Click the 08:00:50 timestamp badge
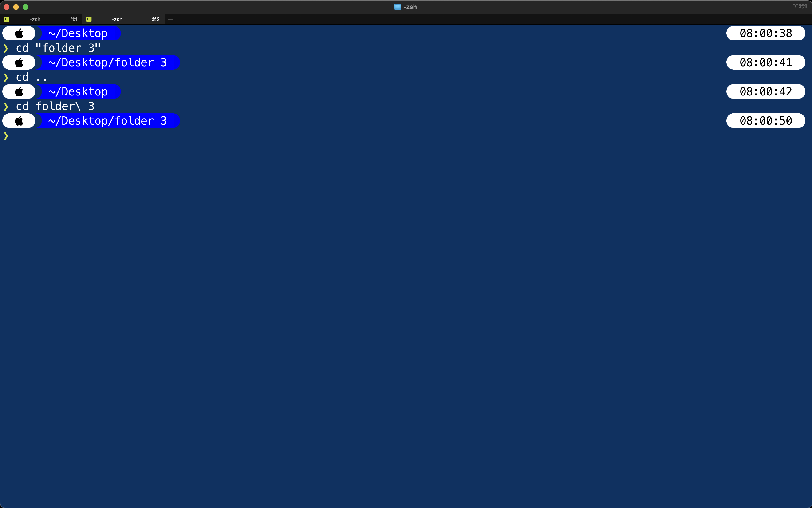 766,121
